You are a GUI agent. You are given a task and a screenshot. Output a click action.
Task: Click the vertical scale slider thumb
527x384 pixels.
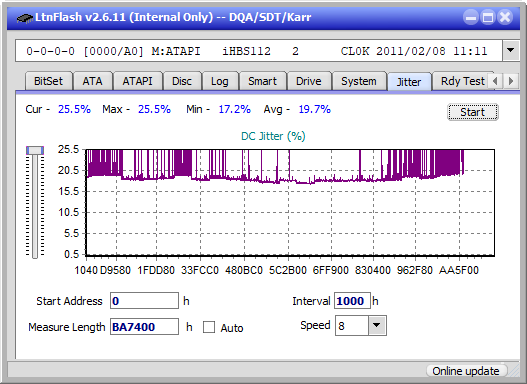click(35, 151)
